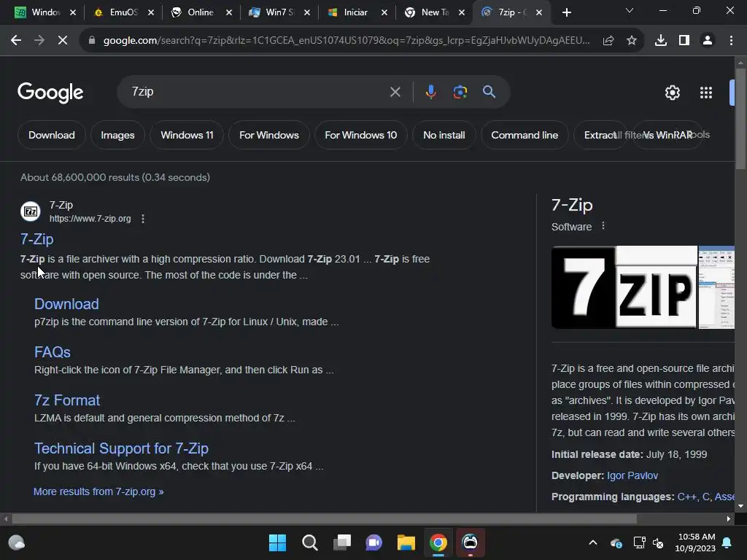Switch to the Iniciar tab
This screenshot has height=560, width=747.
352,12
